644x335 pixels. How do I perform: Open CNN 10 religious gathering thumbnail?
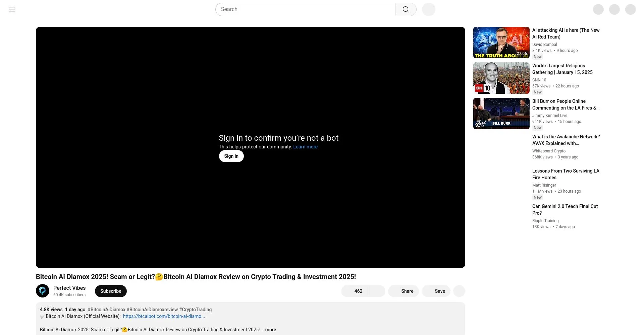coord(501,78)
